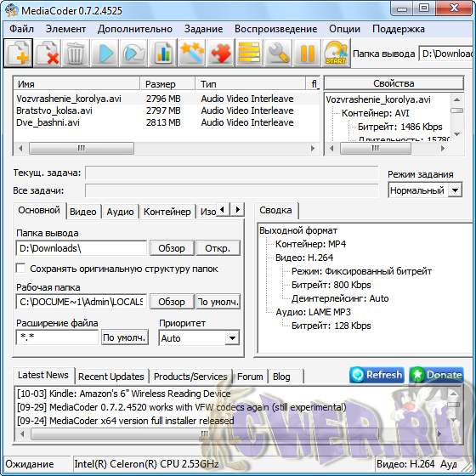Click the yellow task list icon
This screenshot has height=476, width=476.
point(249,53)
